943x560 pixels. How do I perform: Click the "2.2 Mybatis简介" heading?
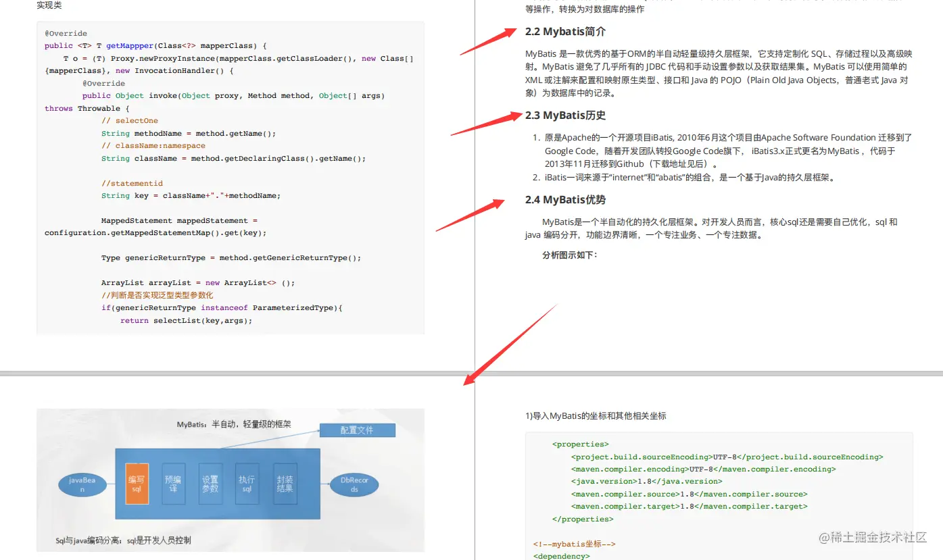(565, 32)
